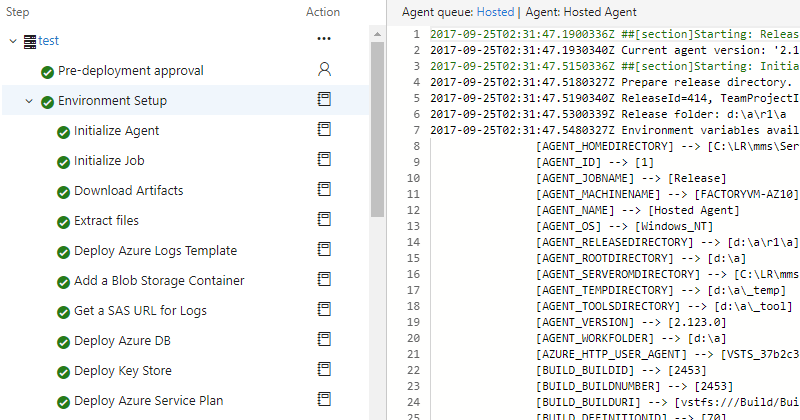Open log icon for Extract files
Screen dimensions: 800x420
[324, 219]
